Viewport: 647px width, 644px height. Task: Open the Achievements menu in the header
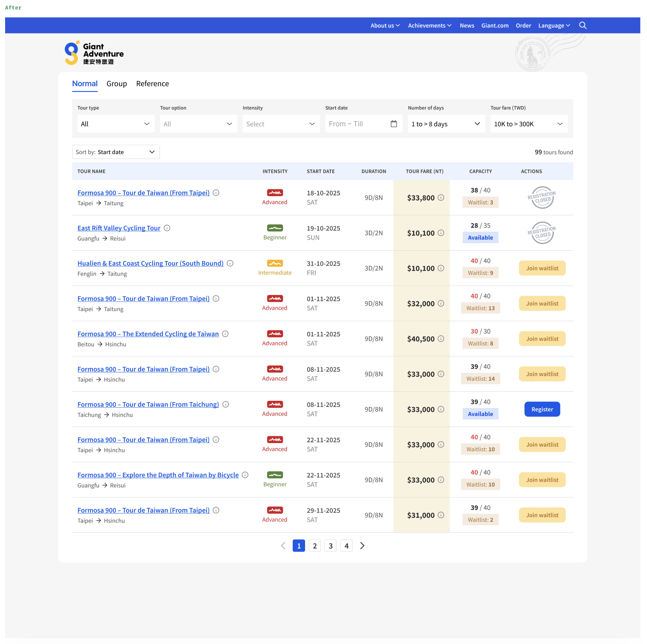pos(429,25)
